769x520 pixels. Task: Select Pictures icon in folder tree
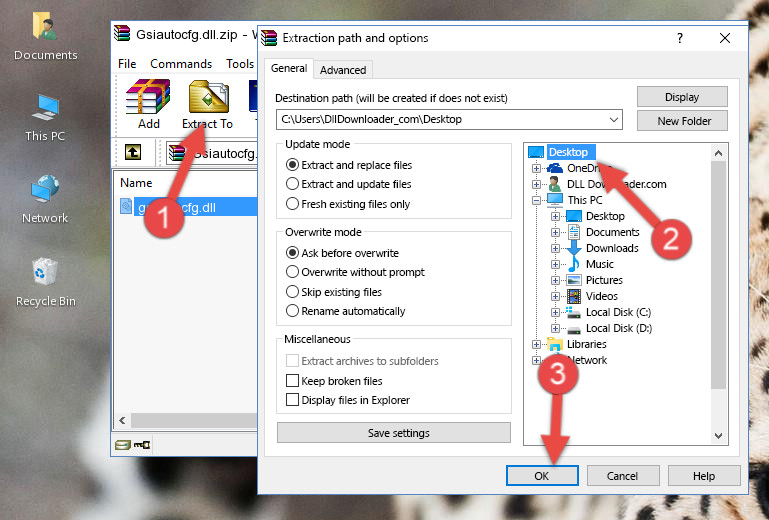click(x=573, y=280)
